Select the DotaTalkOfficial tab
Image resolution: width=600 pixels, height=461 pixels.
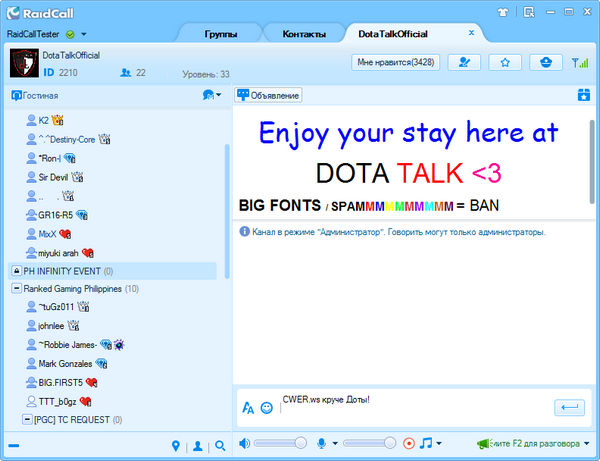pyautogui.click(x=393, y=34)
